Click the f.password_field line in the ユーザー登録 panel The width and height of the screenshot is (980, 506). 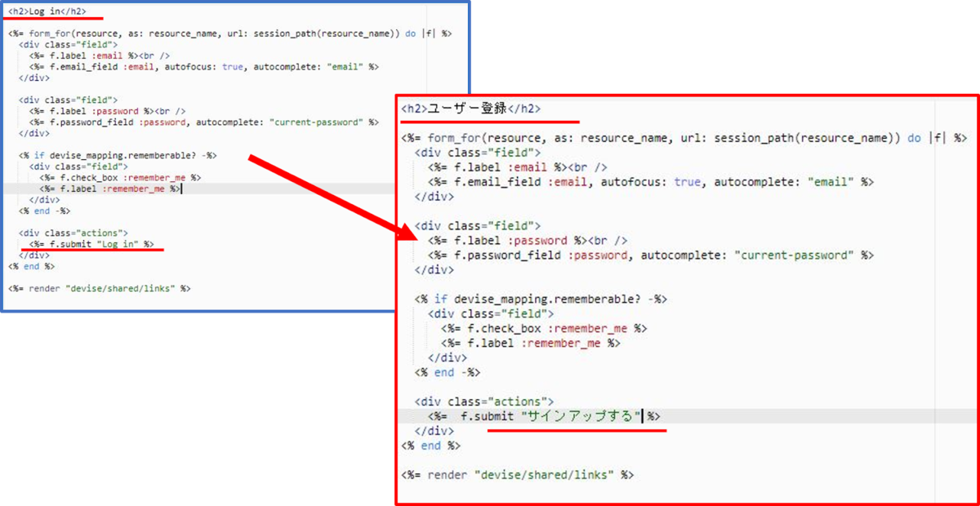651,255
